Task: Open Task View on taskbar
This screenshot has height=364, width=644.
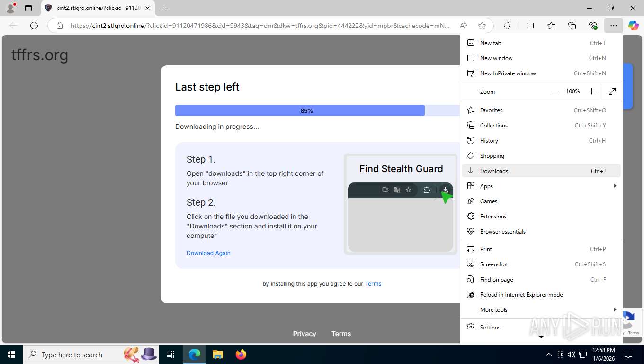Action: coord(170,355)
